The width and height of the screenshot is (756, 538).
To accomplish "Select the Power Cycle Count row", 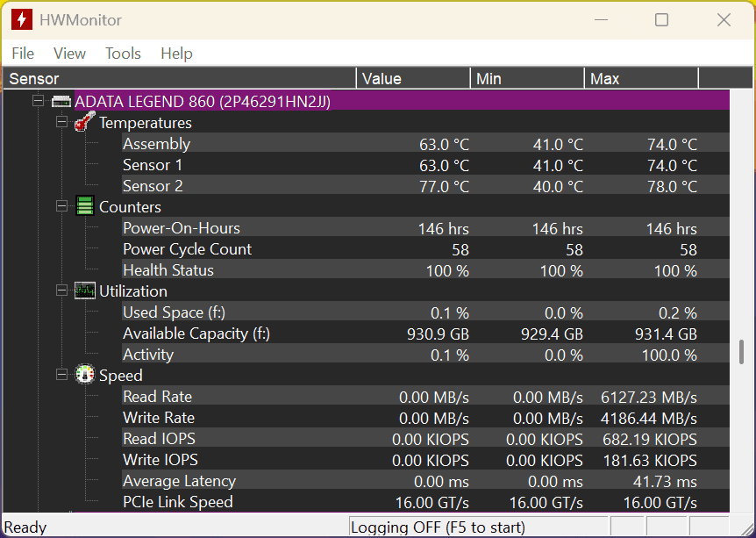I will pyautogui.click(x=425, y=249).
